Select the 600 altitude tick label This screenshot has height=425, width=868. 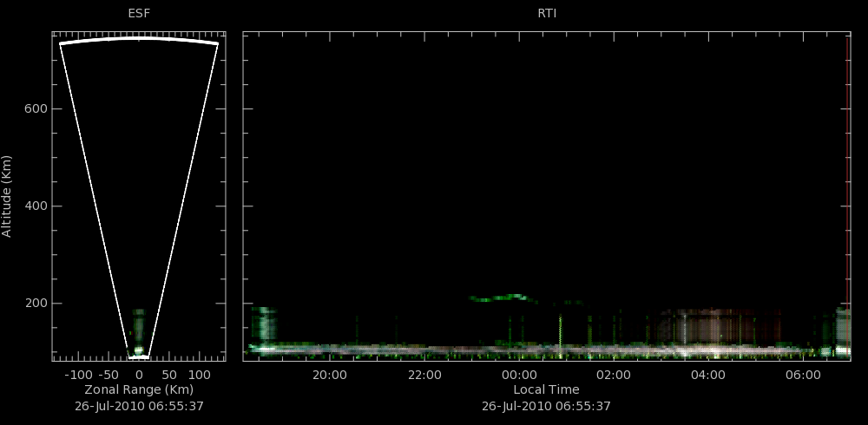(35, 109)
